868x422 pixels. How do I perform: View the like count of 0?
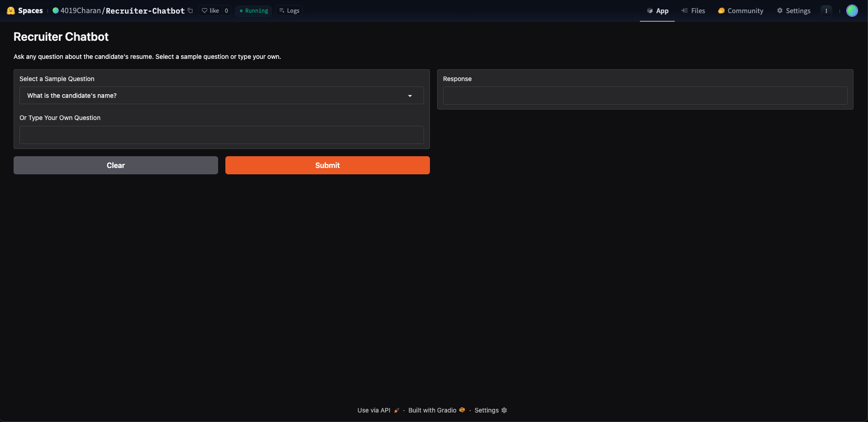[226, 10]
